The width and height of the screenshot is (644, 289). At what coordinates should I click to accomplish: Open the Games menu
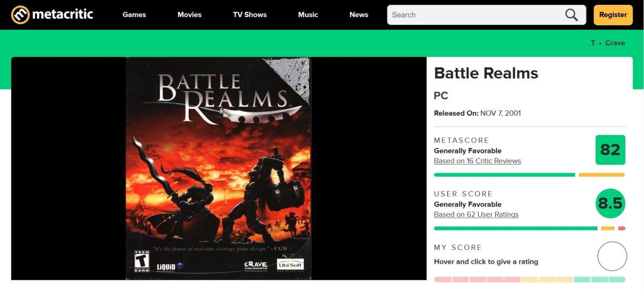click(x=134, y=15)
